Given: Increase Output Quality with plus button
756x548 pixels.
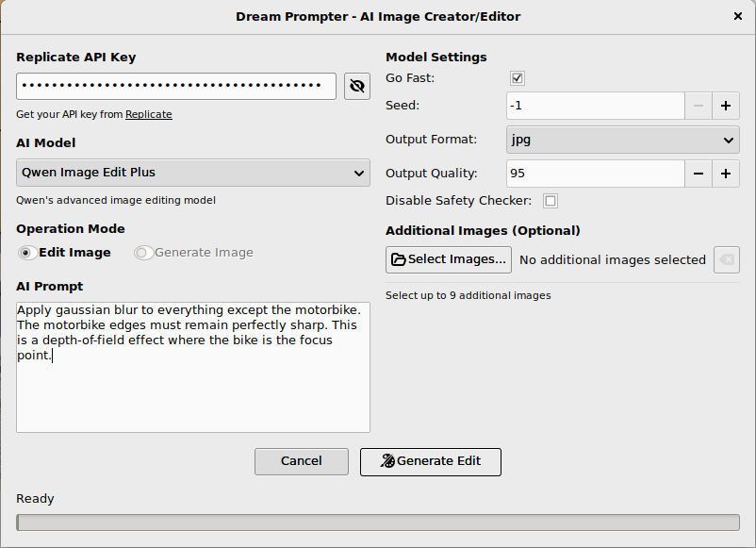Looking at the screenshot, I should pos(726,174).
